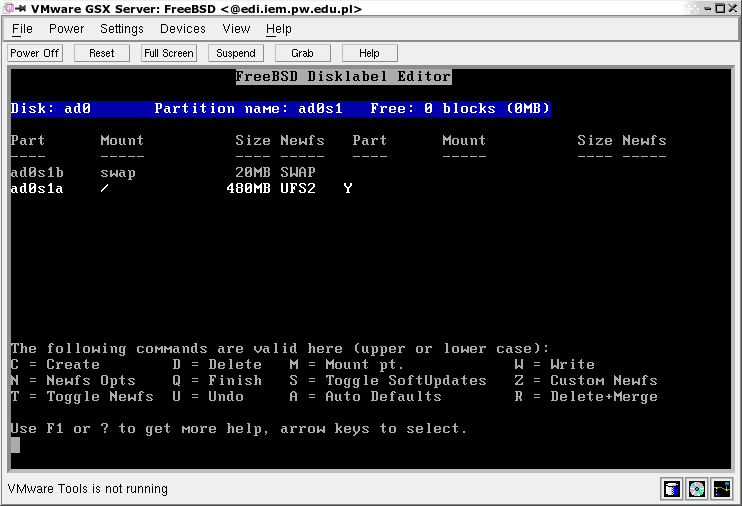The height and width of the screenshot is (506, 742).
Task: Click the 'M = Mount pt.' command text
Action: [346, 364]
